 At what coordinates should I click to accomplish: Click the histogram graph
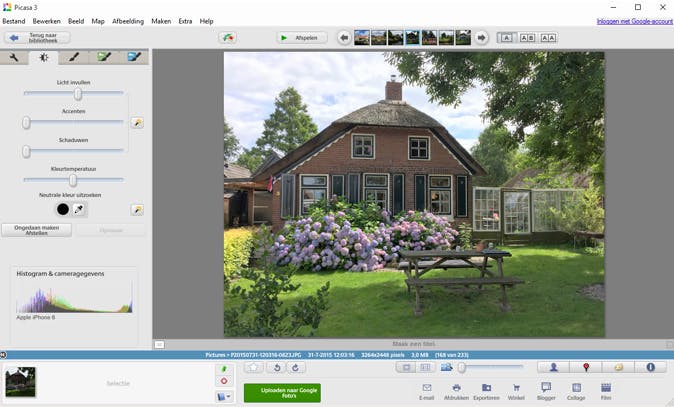tap(74, 297)
